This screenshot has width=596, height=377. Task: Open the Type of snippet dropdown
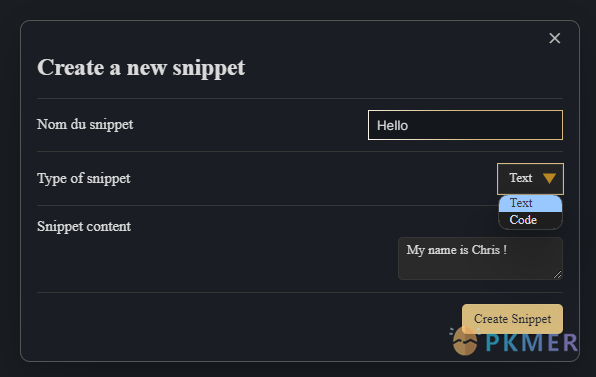pos(530,179)
